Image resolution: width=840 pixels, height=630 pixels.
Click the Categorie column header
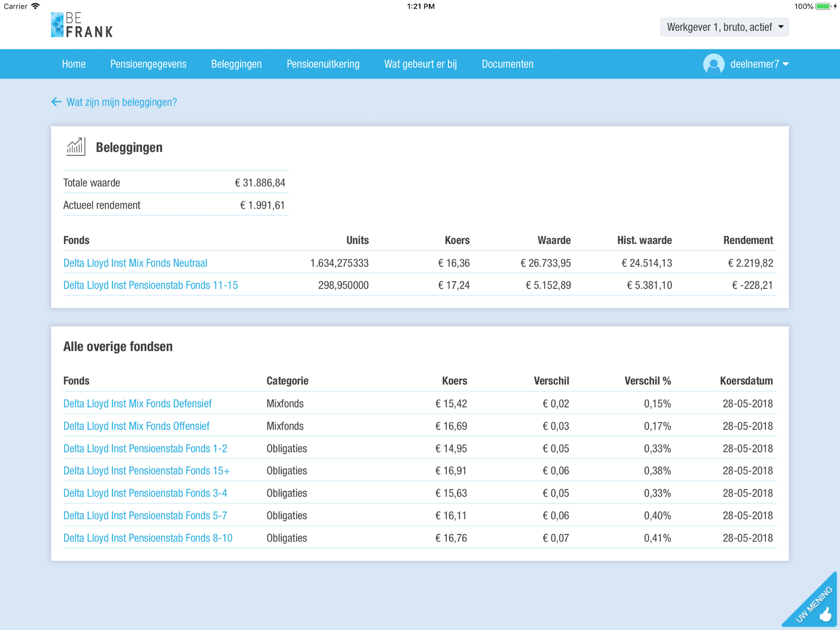coord(287,381)
